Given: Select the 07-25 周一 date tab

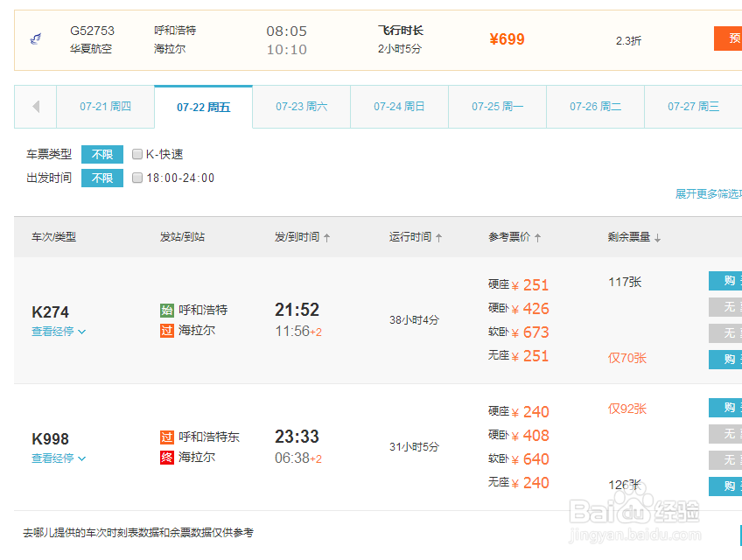Looking at the screenshot, I should (x=497, y=107).
